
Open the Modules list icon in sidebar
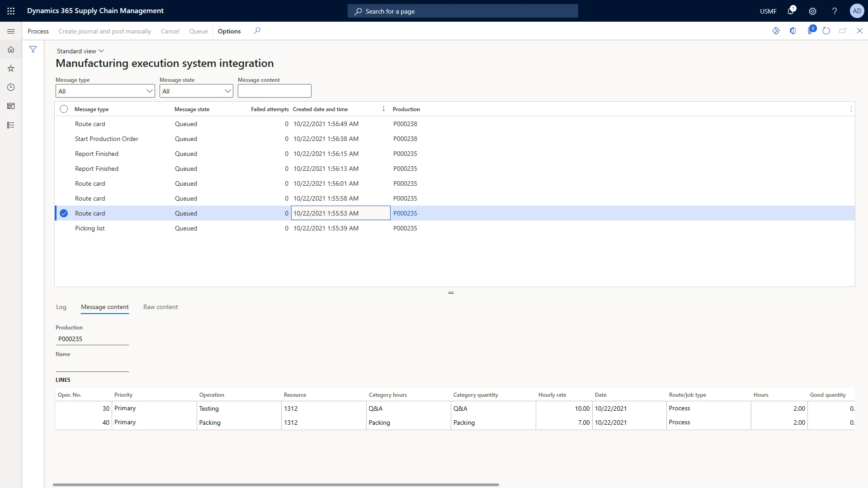coord(11,125)
